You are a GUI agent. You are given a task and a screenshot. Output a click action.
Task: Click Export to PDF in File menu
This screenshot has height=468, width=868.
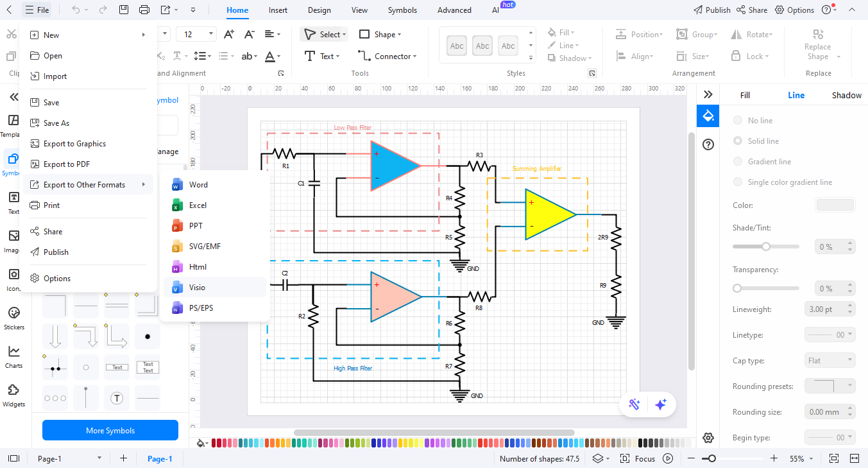[89, 164]
